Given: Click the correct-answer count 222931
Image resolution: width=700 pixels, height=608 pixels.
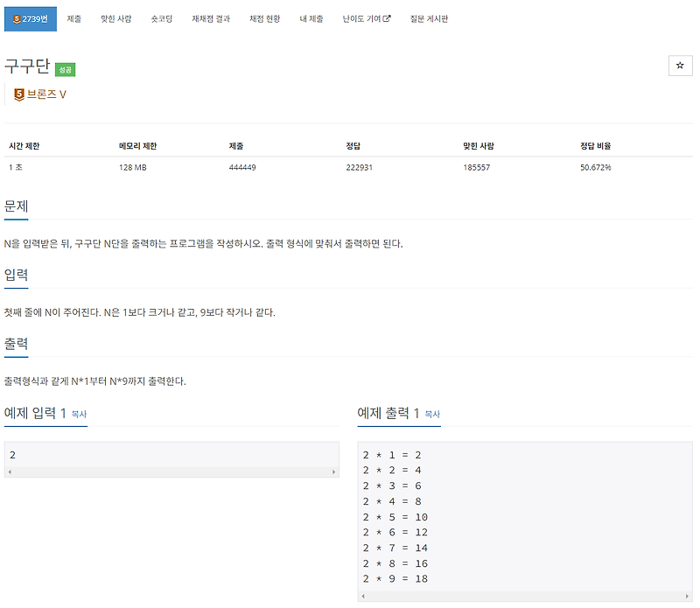Looking at the screenshot, I should pos(360,167).
